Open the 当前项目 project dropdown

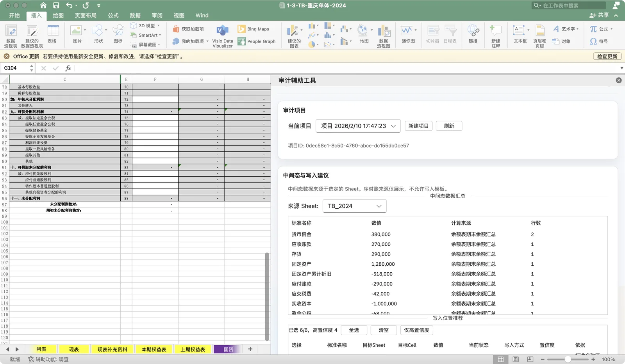coord(358,126)
